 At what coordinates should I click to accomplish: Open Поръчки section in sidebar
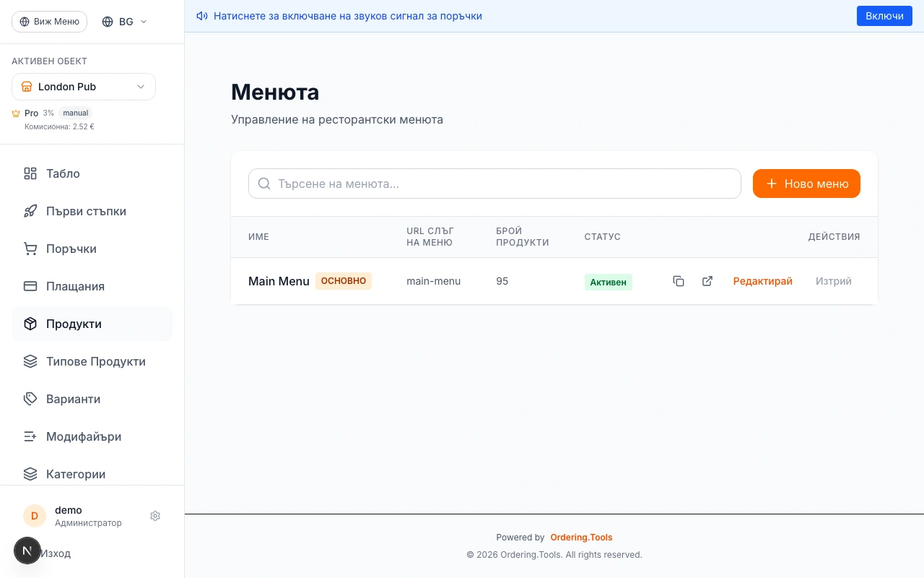(92, 249)
